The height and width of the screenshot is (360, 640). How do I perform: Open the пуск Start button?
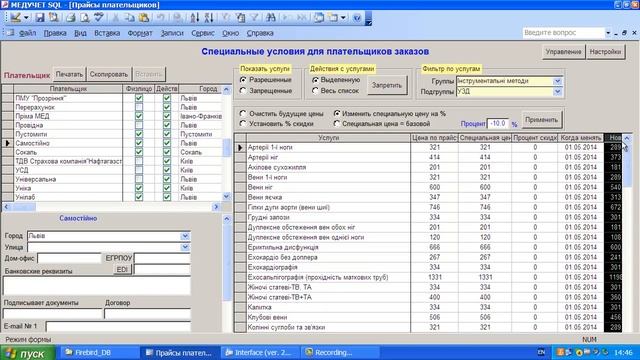[28, 353]
